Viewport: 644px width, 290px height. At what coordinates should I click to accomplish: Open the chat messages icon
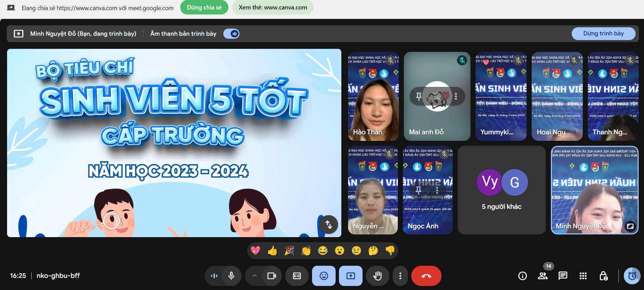(x=563, y=276)
